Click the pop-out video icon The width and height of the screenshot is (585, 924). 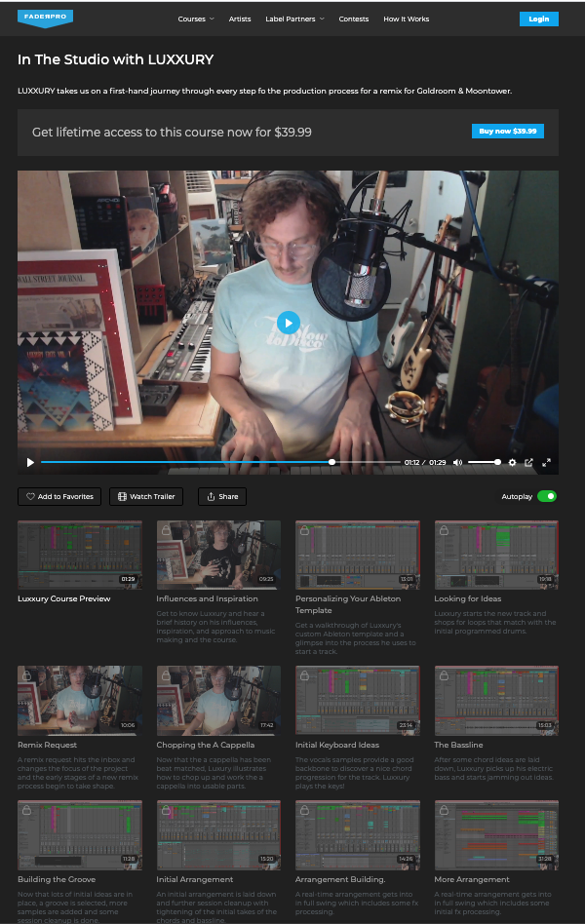529,463
